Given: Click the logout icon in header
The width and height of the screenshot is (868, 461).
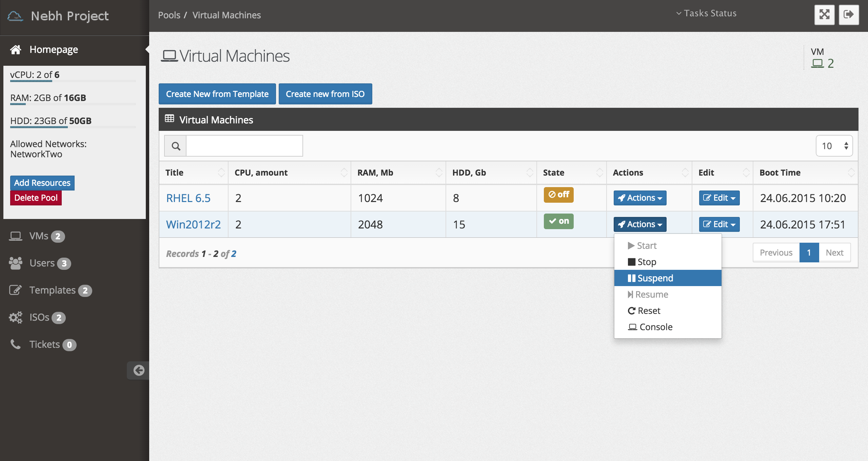Looking at the screenshot, I should click(x=849, y=15).
